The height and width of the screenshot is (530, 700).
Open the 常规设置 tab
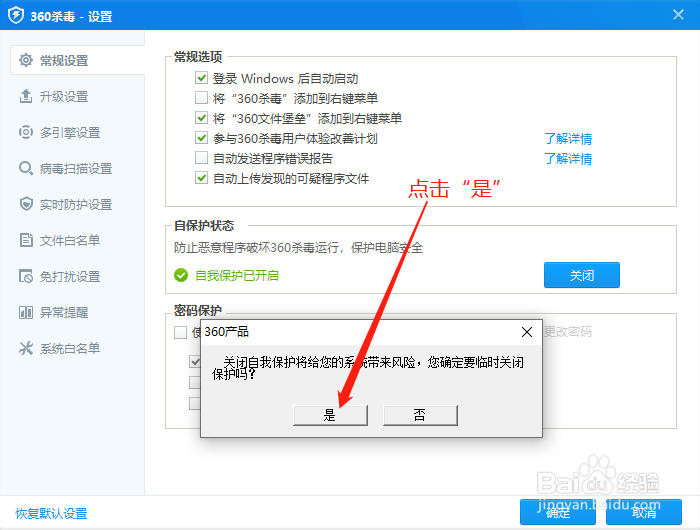pyautogui.click(x=77, y=60)
